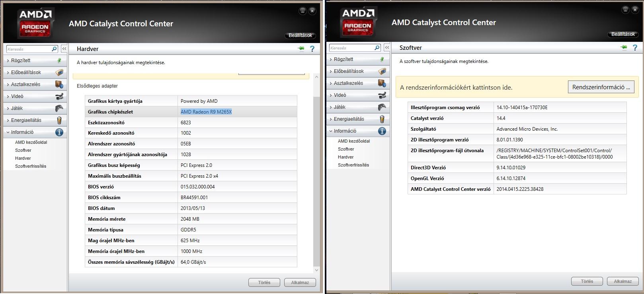The width and height of the screenshot is (644, 294).
Task: Click the OpenGL Verzió value 6.14.10.12874
Action: [511, 178]
